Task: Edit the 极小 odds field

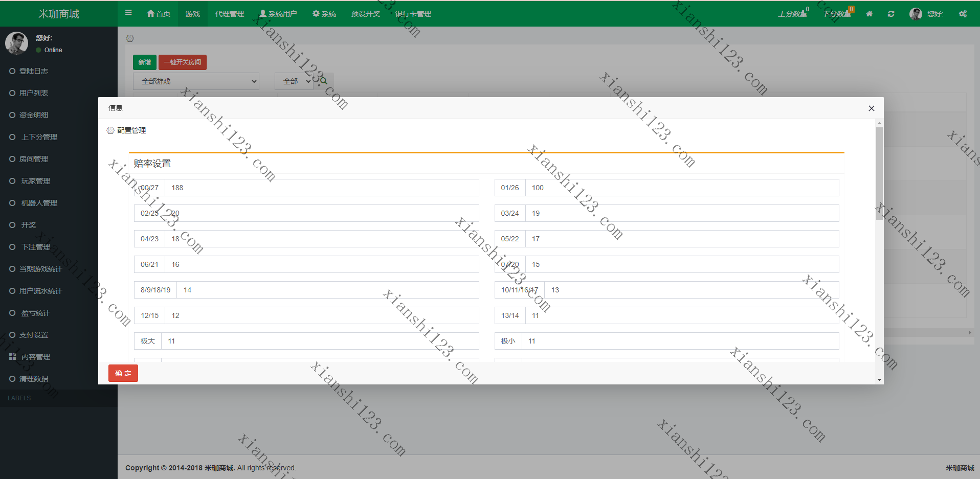Action: coord(680,341)
